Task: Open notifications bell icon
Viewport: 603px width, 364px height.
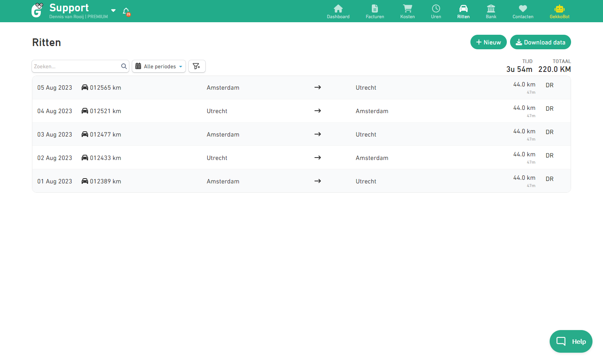Action: [x=126, y=11]
